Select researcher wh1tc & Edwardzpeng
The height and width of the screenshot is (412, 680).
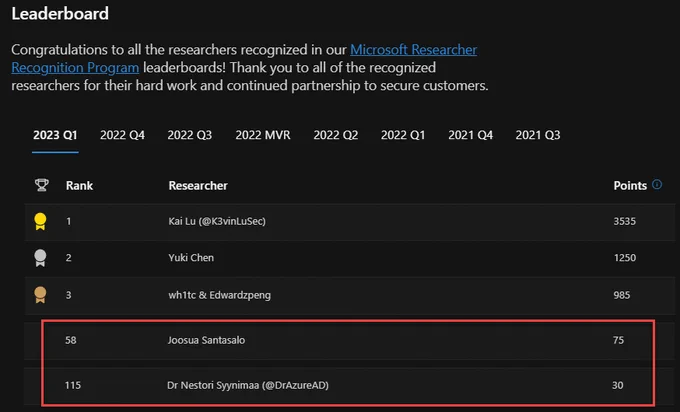click(x=219, y=295)
